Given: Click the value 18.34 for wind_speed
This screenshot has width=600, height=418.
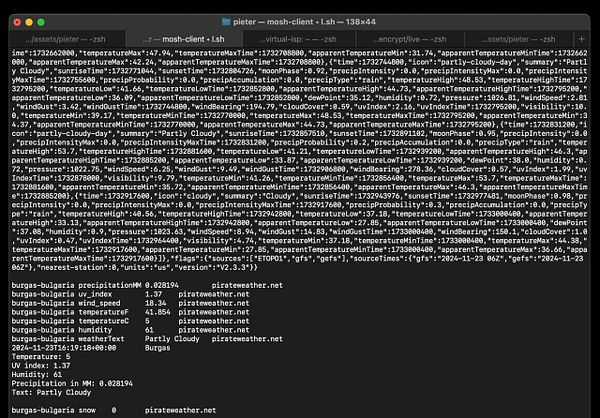Looking at the screenshot, I should 155,303.
